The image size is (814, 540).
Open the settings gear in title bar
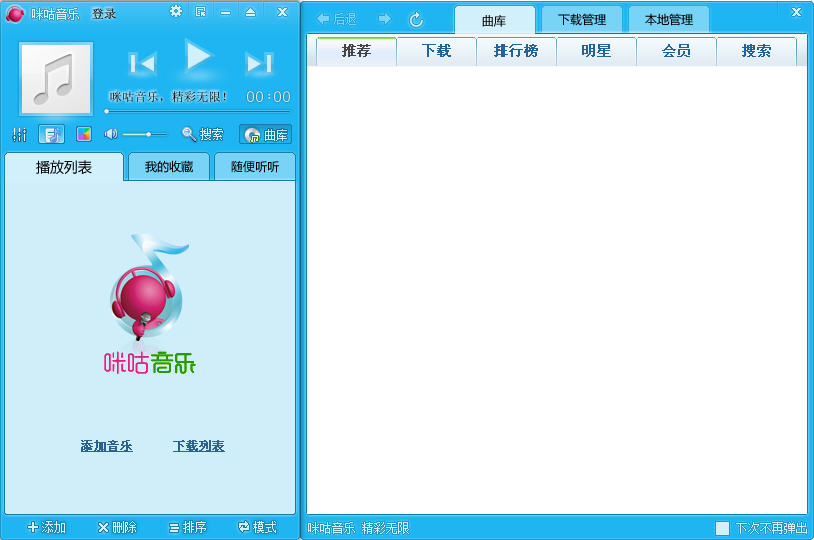[176, 11]
